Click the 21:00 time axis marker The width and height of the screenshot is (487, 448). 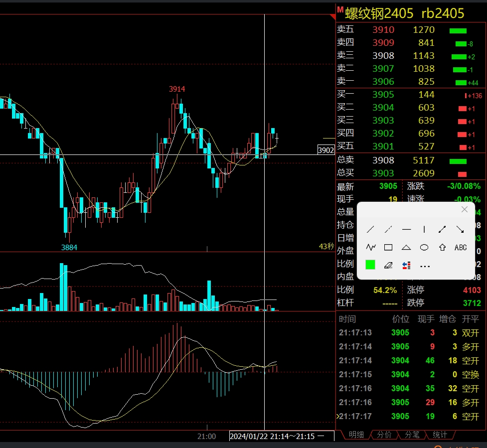pyautogui.click(x=206, y=437)
